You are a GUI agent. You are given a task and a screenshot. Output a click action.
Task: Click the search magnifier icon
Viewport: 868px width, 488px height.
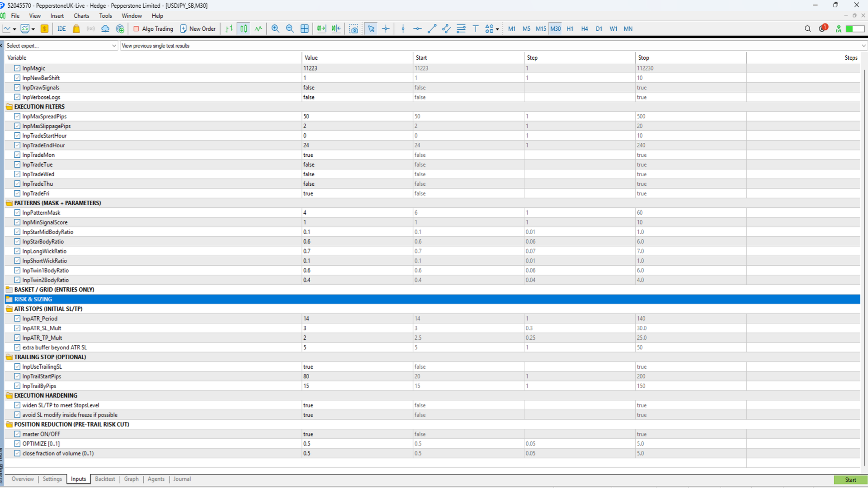click(x=807, y=28)
